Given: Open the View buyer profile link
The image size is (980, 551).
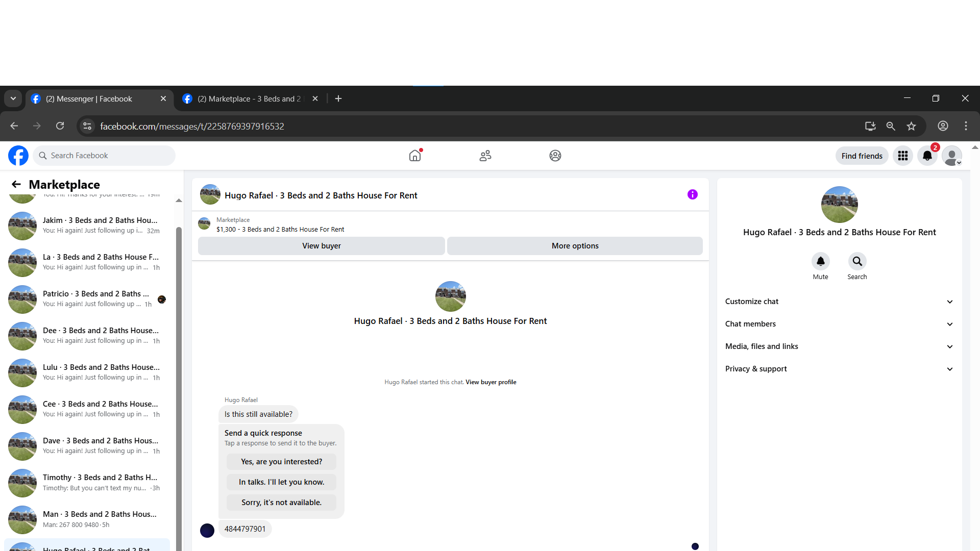Looking at the screenshot, I should 491,382.
